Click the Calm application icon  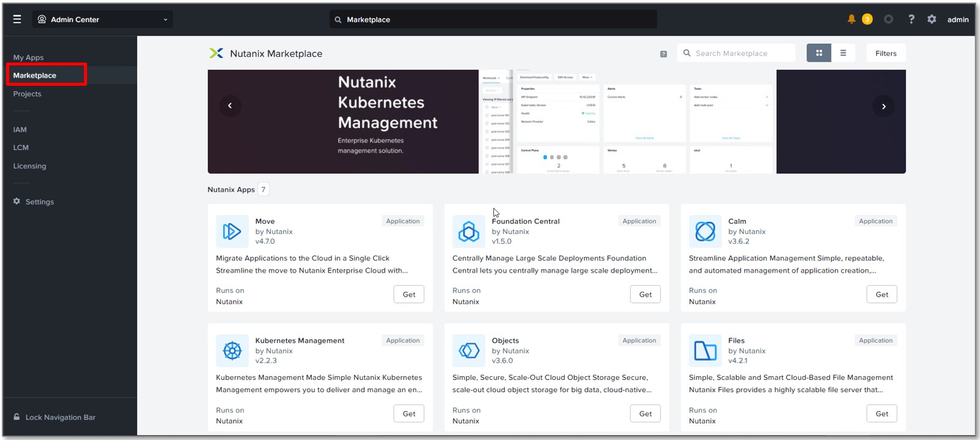coord(705,231)
